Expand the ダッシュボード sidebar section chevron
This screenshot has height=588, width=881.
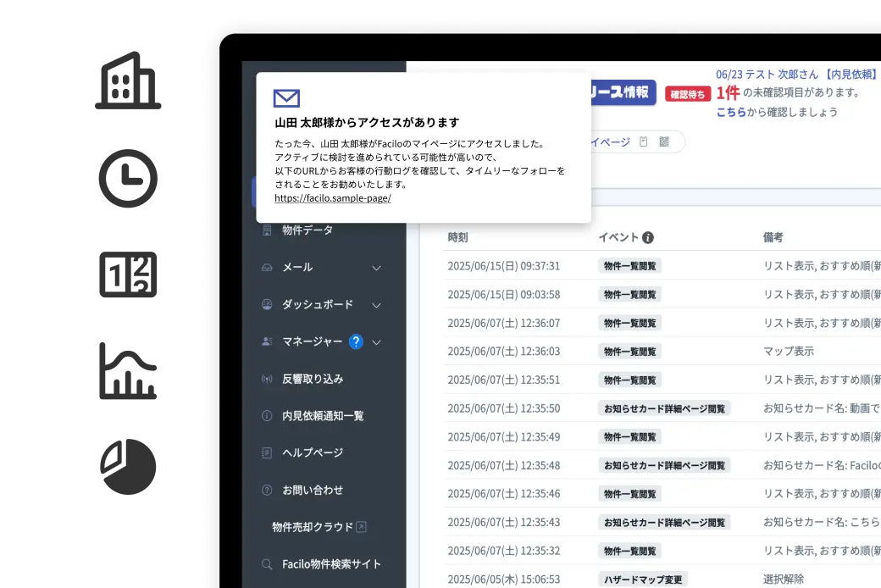(x=377, y=305)
